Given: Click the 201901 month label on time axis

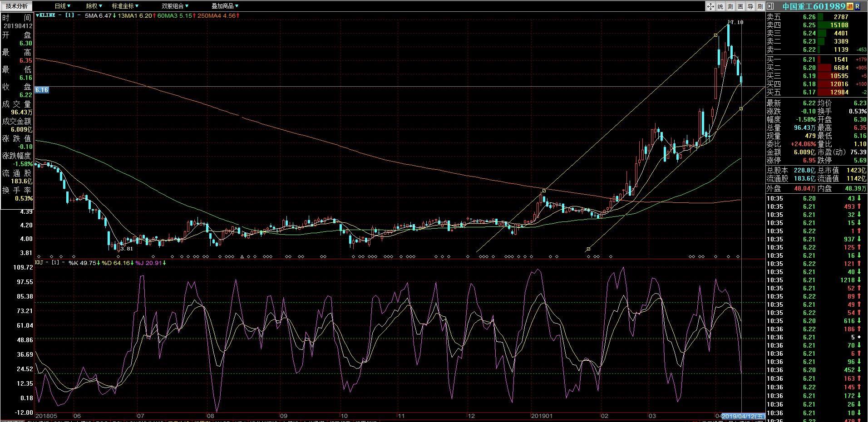Looking at the screenshot, I should [541, 416].
